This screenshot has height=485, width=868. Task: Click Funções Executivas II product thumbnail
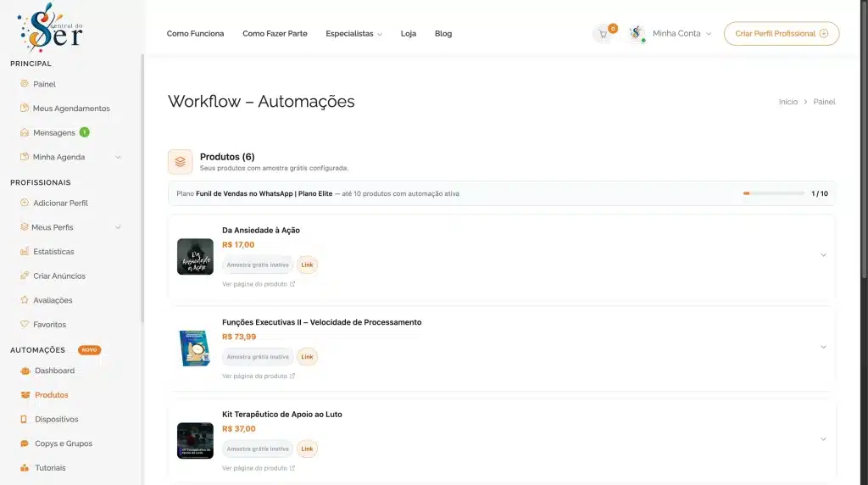pyautogui.click(x=195, y=348)
